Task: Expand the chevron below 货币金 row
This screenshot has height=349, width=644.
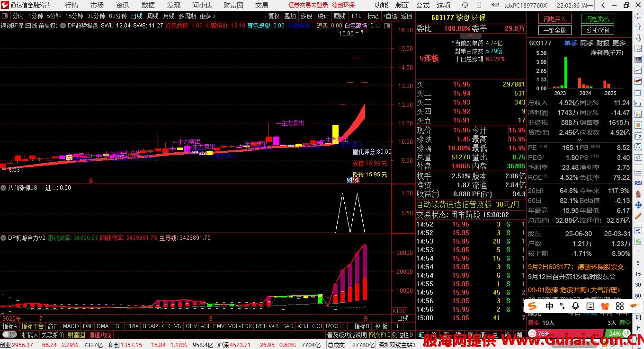Action: click(x=579, y=140)
